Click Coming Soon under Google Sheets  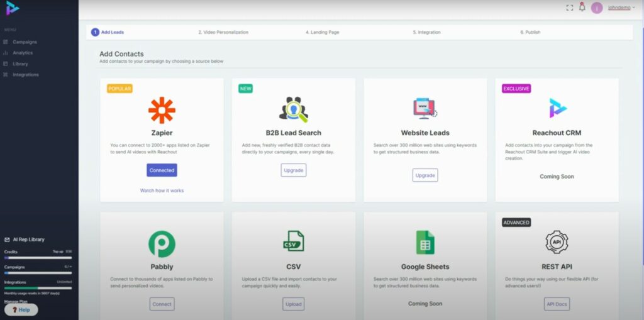click(x=425, y=304)
